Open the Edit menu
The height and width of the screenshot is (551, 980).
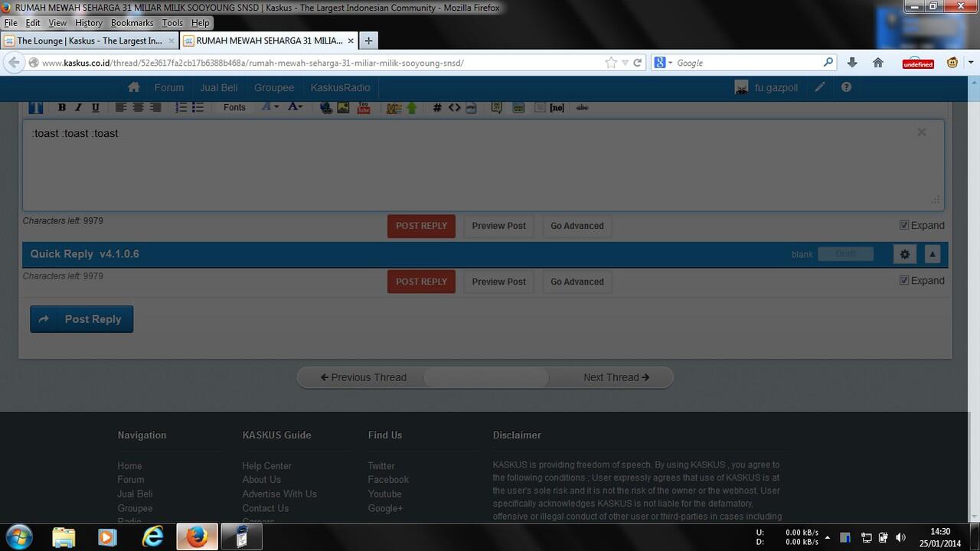point(32,23)
